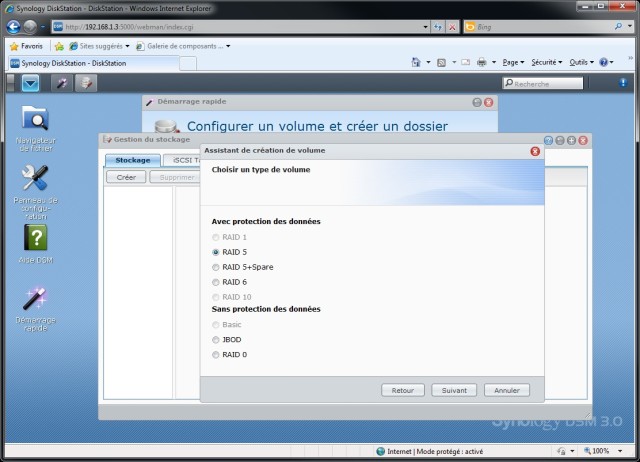The width and height of the screenshot is (640, 462).
Task: Expand the Bing search provider dropdown
Action: [630, 27]
